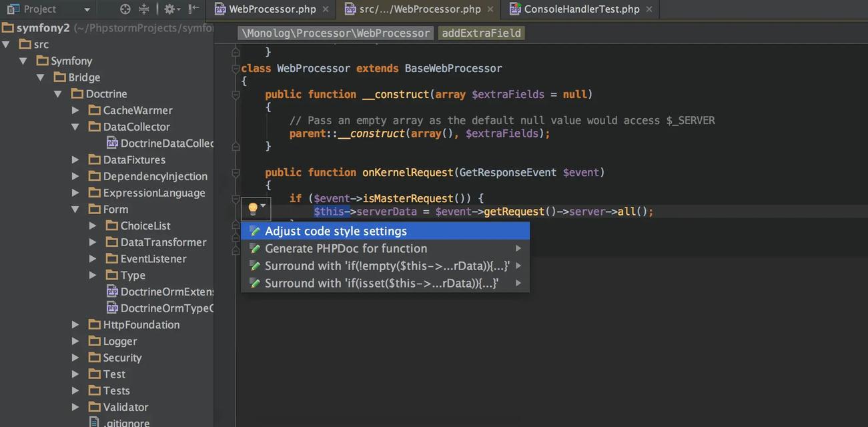868x427 pixels.
Task: Switch to the WebProcessor.php tab
Action: [x=272, y=9]
